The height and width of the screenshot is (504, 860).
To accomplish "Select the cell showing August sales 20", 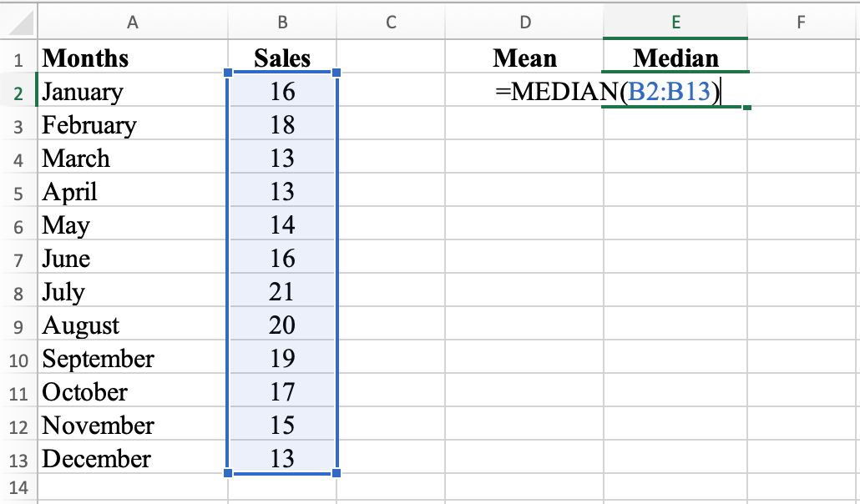I will tap(281, 325).
